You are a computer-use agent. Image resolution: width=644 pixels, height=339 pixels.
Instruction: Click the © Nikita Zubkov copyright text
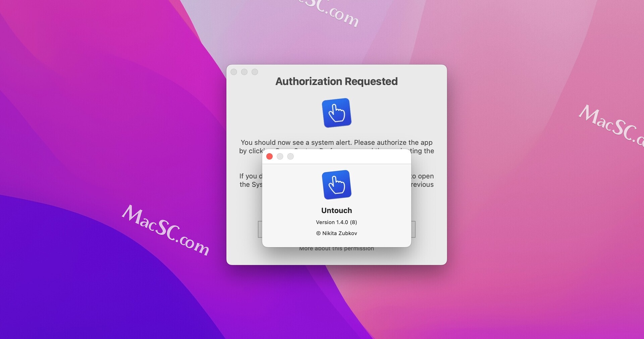point(336,233)
